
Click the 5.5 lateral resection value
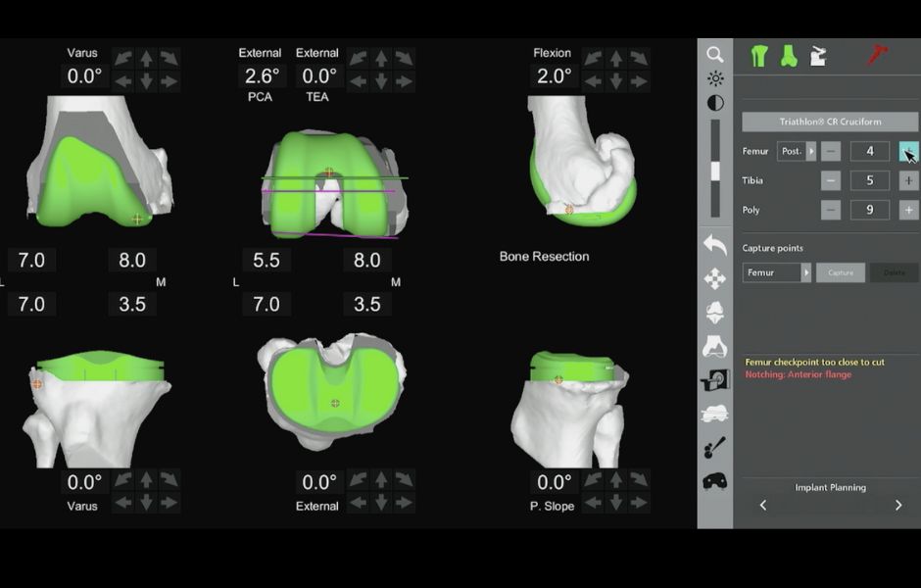(267, 261)
